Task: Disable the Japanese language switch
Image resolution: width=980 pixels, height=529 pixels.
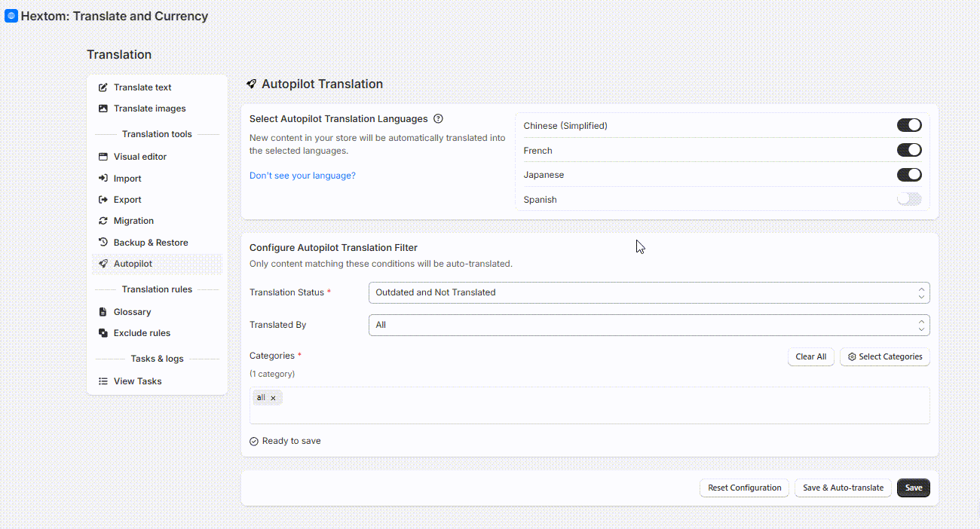Action: [909, 175]
